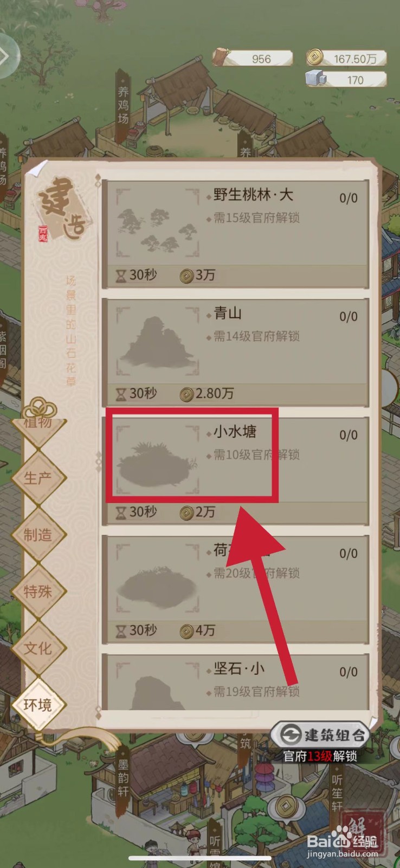Viewport: 400px width, 868px height.
Task: Tap the wood log resource icon
Action: (222, 58)
